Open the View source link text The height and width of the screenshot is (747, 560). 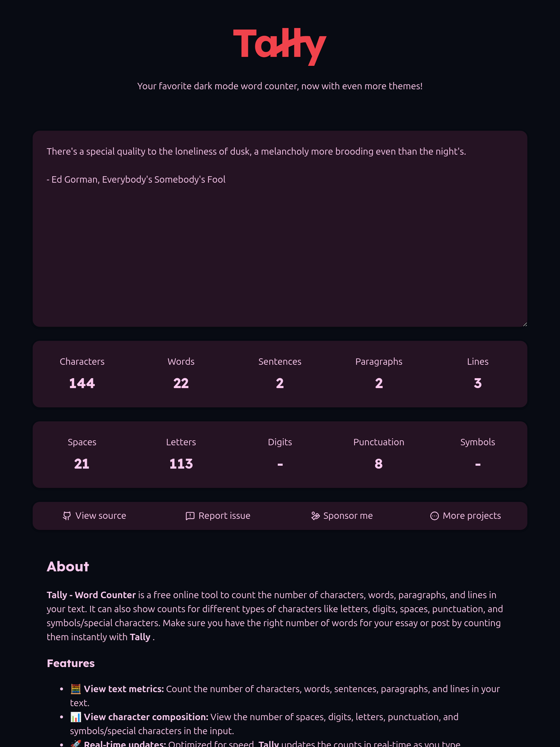pyautogui.click(x=101, y=516)
